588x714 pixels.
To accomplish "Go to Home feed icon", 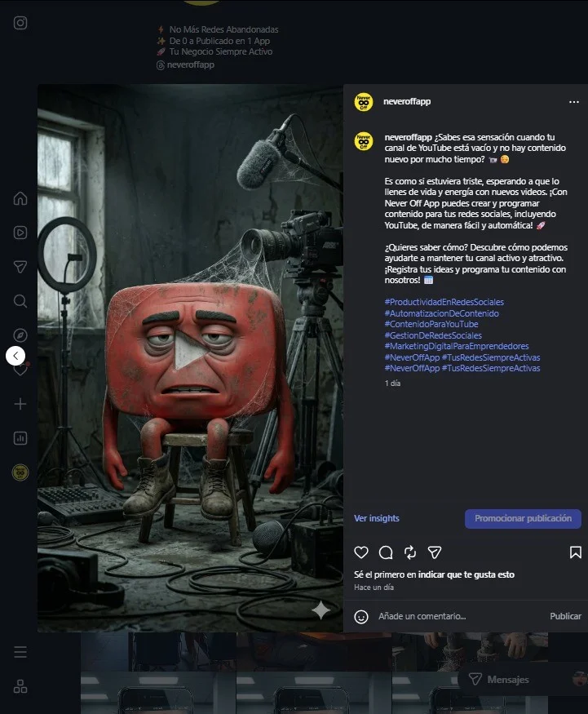I will tap(20, 198).
